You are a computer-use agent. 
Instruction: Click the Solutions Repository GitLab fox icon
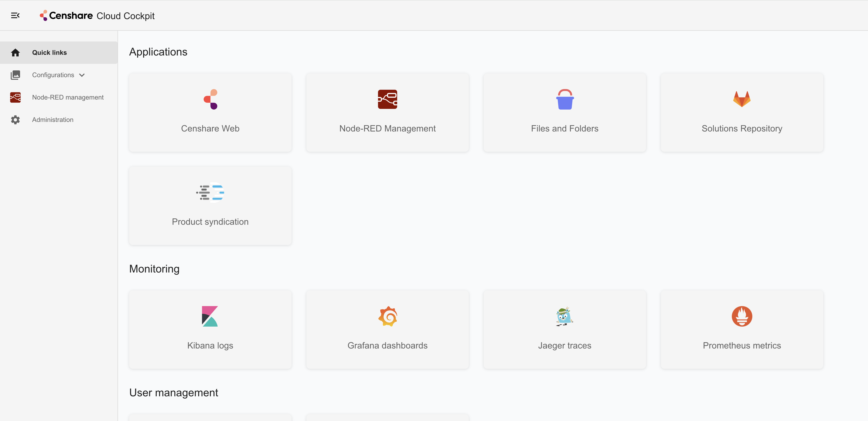742,99
